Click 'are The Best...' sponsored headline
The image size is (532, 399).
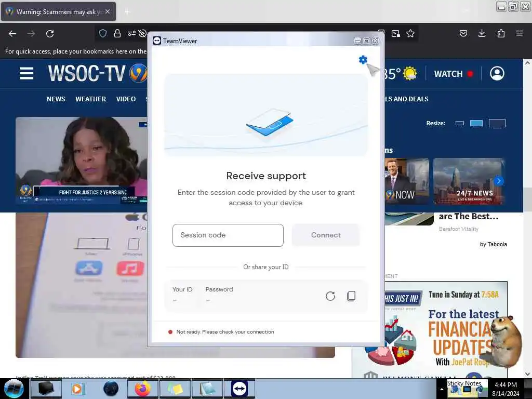[469, 217]
